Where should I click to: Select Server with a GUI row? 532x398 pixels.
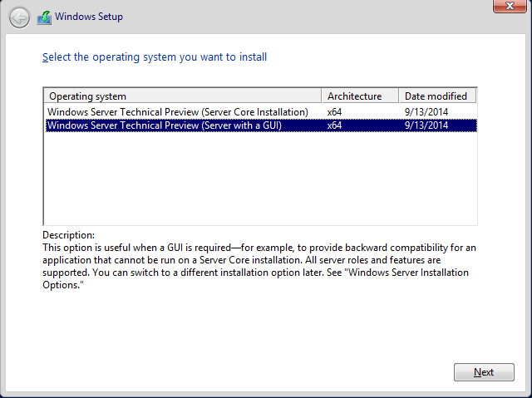tap(261, 125)
